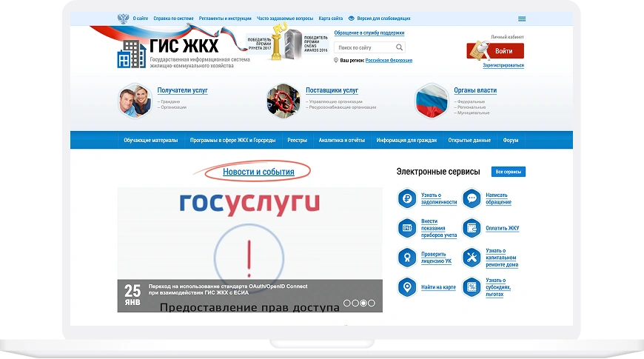Click 'Обращение в службу поддержки' link
644x359 pixels.
(369, 33)
